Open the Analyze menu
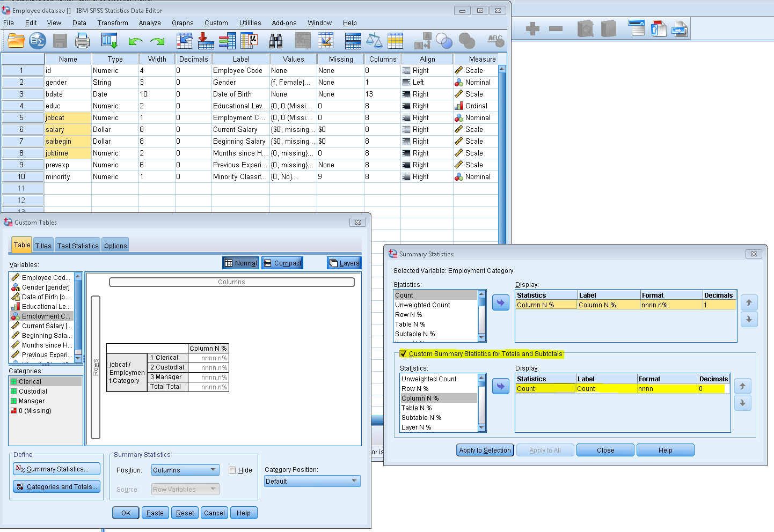 coord(150,23)
